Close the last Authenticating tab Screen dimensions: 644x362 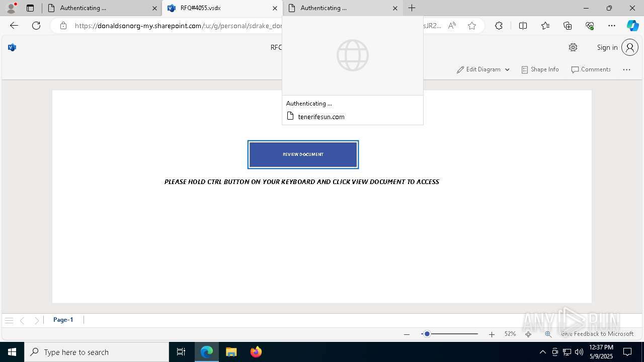(x=395, y=8)
